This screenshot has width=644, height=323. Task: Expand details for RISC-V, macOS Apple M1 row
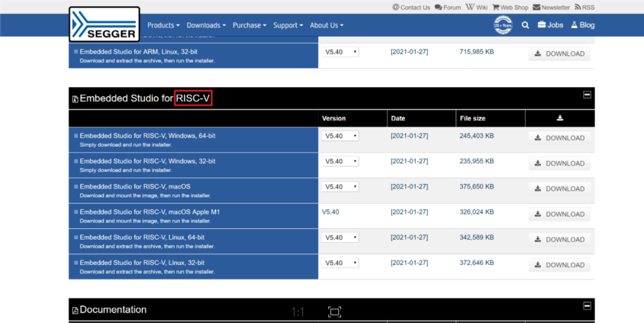click(x=76, y=212)
